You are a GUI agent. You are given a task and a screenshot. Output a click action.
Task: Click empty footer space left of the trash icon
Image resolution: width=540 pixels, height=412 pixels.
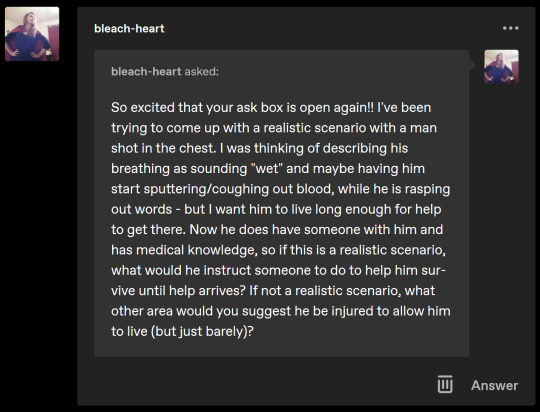tap(255, 384)
